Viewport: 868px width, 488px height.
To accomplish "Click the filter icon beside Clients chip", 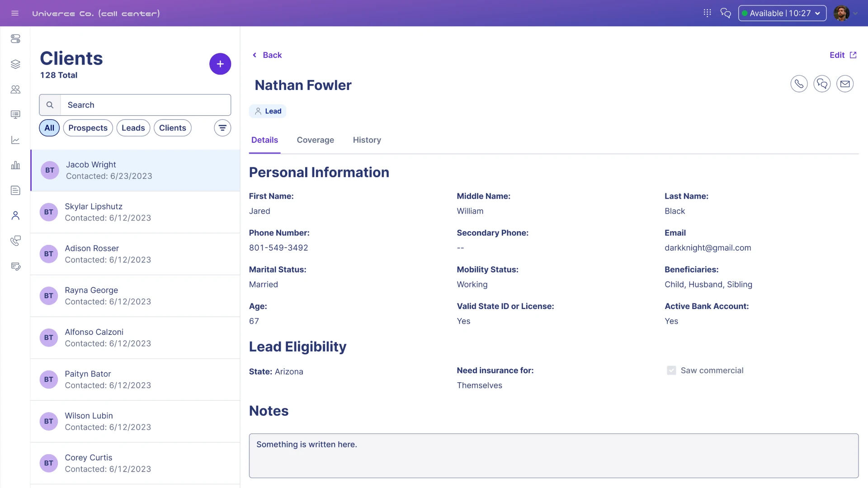I will click(222, 128).
